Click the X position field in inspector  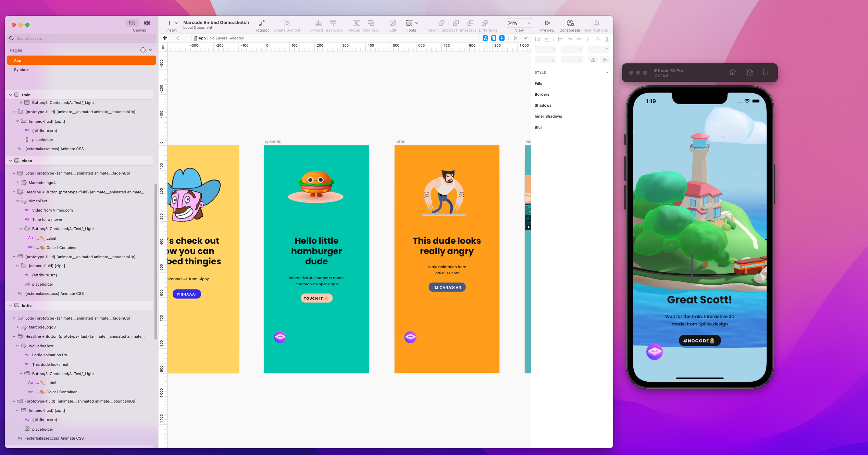click(545, 49)
